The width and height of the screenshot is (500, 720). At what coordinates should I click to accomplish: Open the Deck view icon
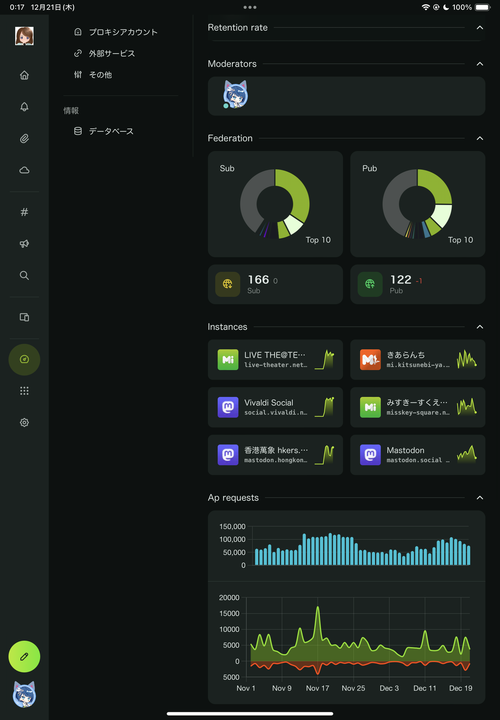[x=24, y=317]
